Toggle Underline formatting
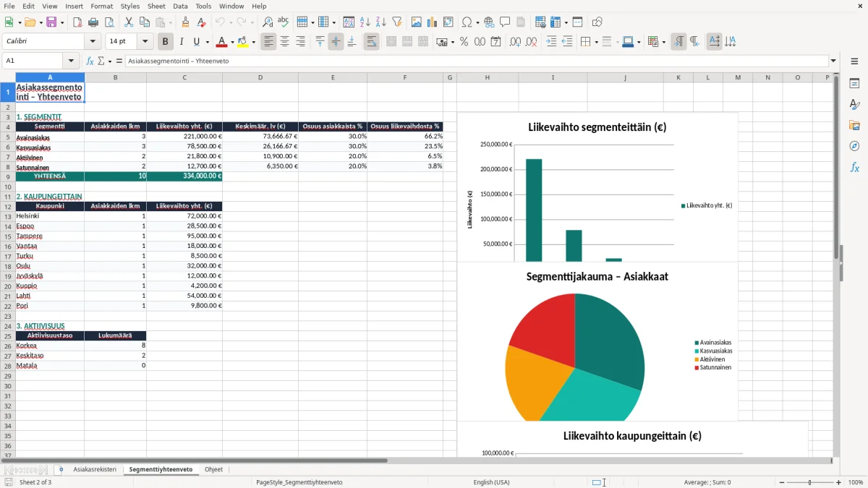Image resolution: width=868 pixels, height=488 pixels. pos(196,42)
